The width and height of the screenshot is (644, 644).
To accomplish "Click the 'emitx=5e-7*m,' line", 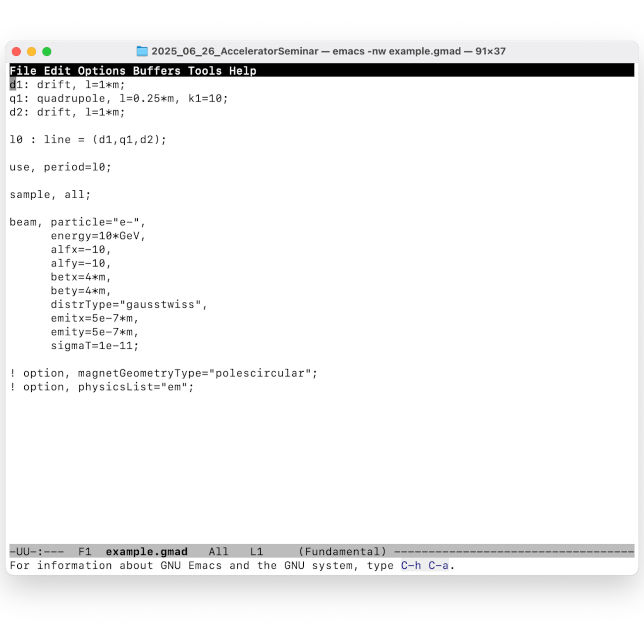I will click(x=95, y=318).
